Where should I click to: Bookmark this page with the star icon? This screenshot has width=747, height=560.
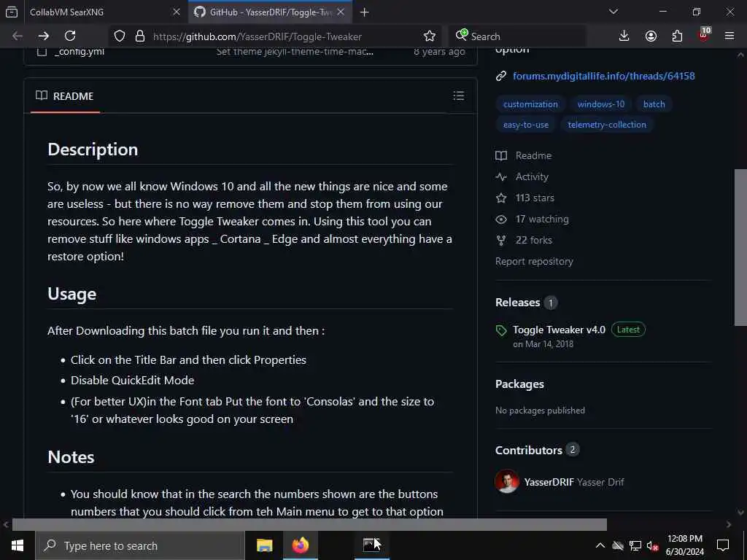[x=429, y=36]
